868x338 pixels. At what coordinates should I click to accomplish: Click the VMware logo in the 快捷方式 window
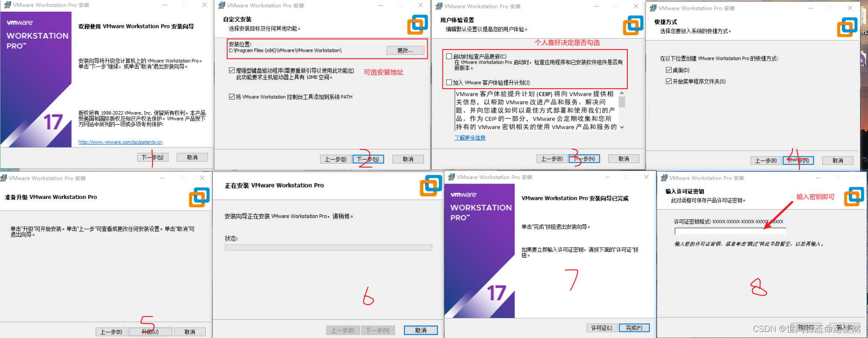[x=847, y=27]
